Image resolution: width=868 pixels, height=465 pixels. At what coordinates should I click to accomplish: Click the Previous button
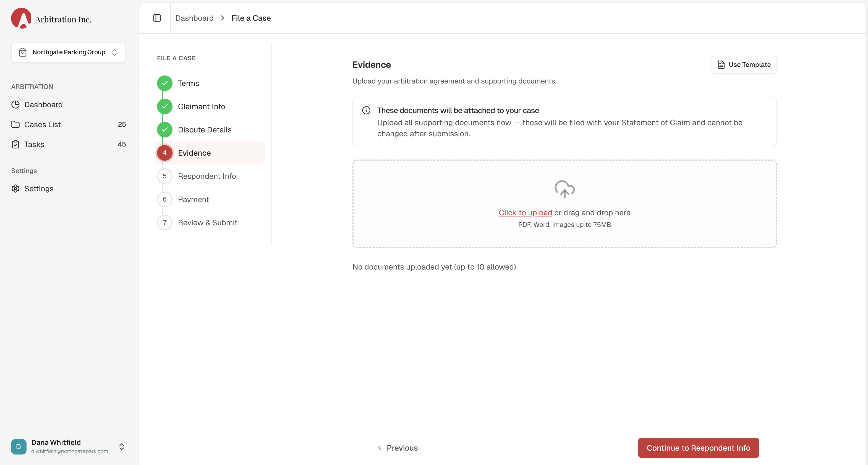[x=398, y=448]
